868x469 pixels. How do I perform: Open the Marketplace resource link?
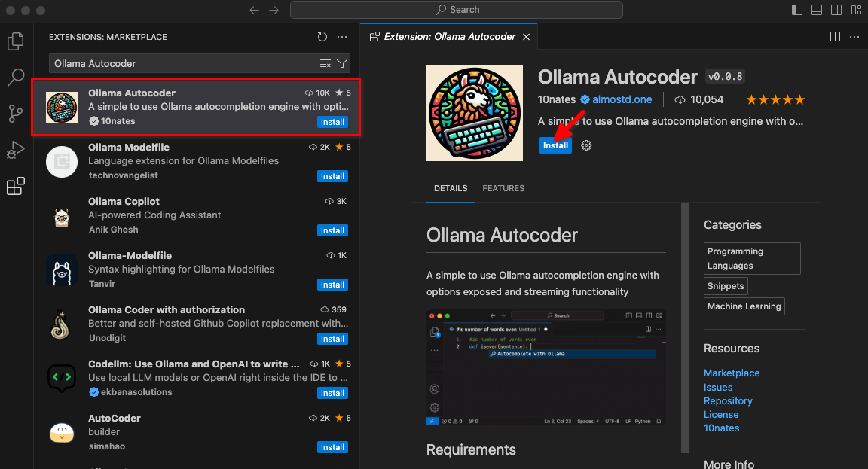coord(732,373)
